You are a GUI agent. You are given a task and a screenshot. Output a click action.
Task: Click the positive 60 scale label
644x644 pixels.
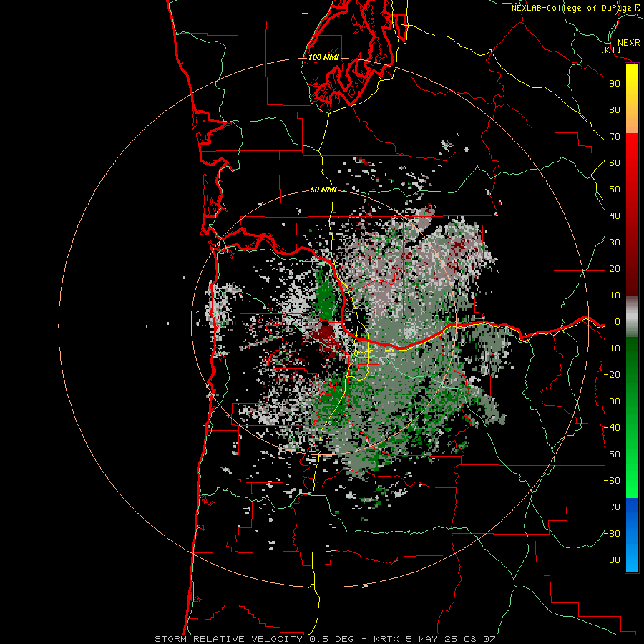pyautogui.click(x=615, y=163)
